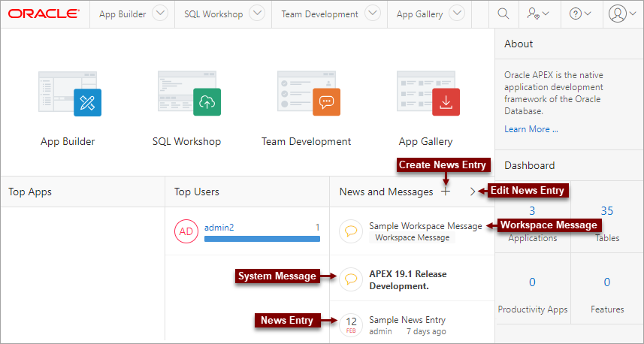Click the chevron to edit news entries
644x344 pixels.
[x=473, y=192]
